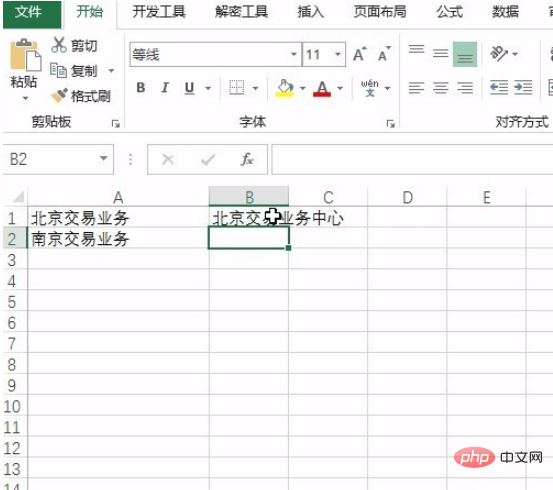Open the Data (数据) tab

click(x=505, y=12)
